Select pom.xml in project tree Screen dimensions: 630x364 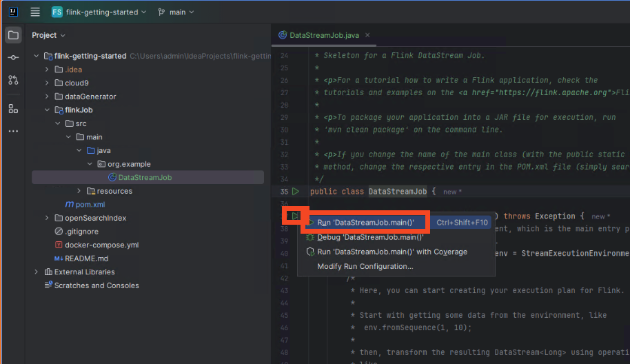90,204
